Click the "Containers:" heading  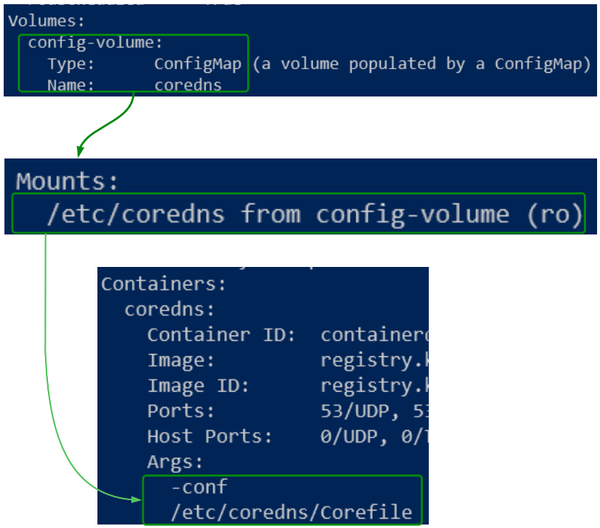[x=149, y=283]
